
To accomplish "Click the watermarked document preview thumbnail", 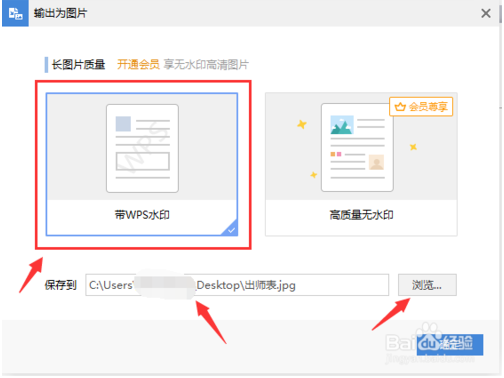I will coord(142,148).
